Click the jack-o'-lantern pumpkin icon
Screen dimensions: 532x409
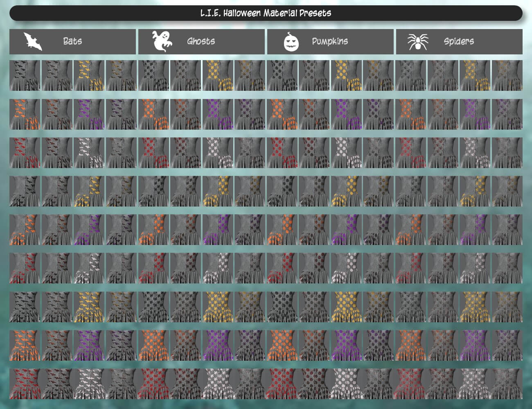[x=291, y=42]
